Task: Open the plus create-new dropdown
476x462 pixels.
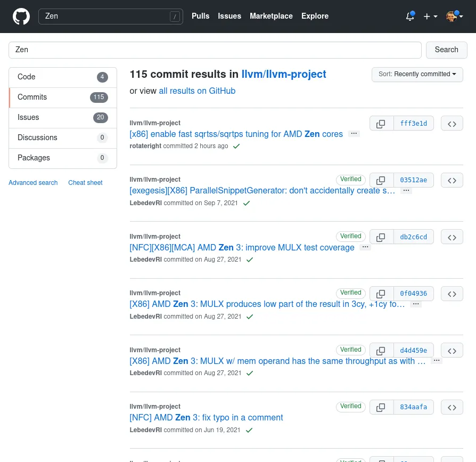Action: [x=430, y=16]
